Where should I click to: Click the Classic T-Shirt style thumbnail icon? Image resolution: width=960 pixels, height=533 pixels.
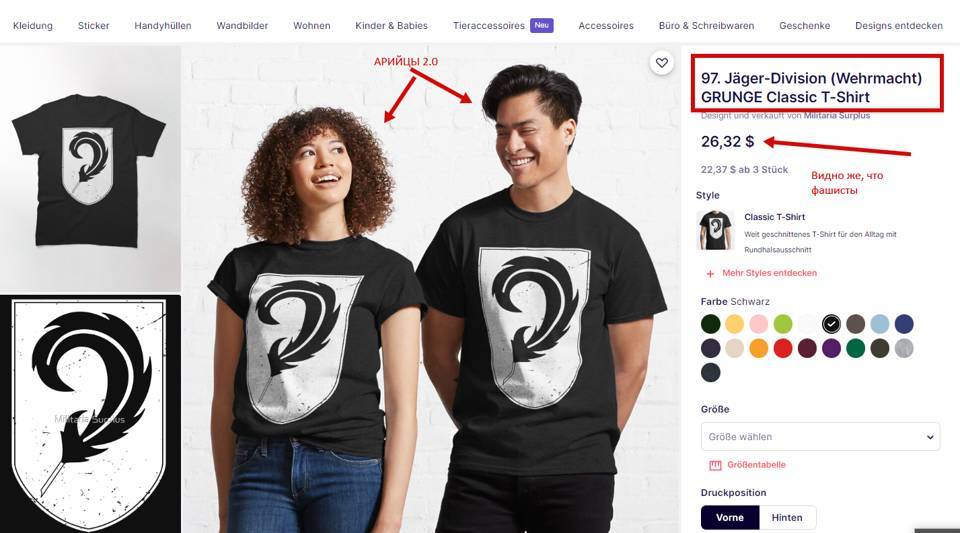point(715,230)
